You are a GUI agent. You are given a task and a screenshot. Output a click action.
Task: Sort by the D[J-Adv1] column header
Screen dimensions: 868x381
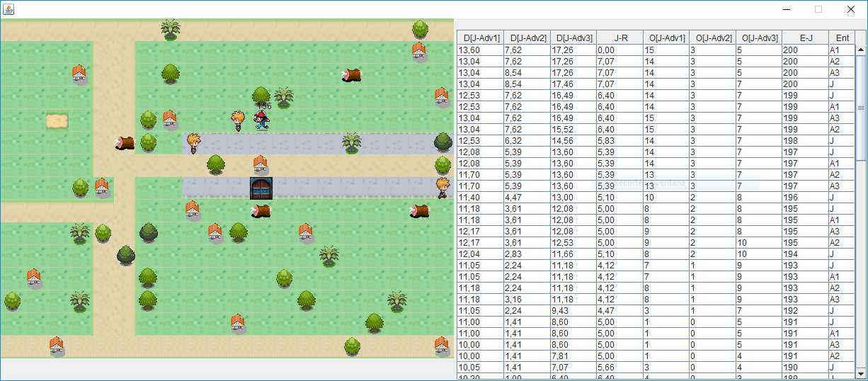[481, 38]
